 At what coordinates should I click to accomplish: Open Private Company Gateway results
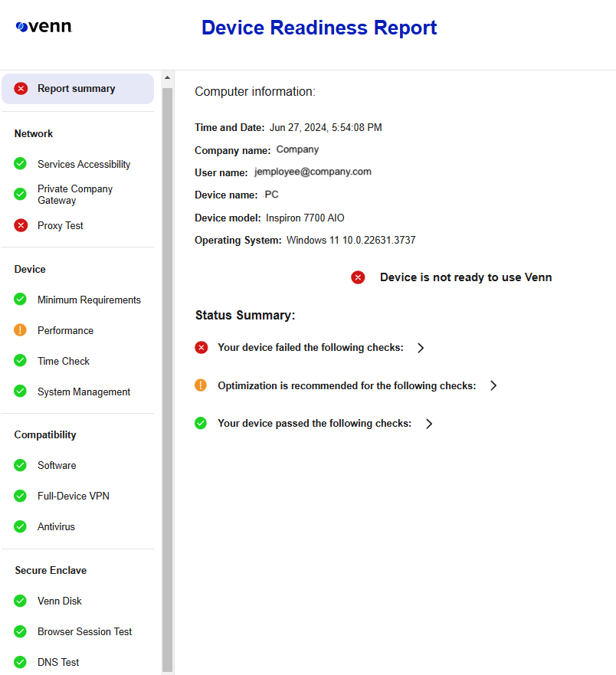point(75,195)
